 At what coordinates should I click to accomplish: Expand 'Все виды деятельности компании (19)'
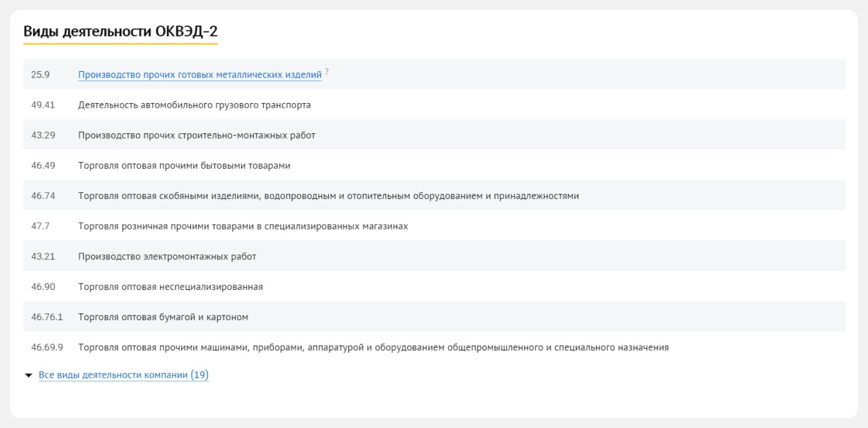click(x=123, y=374)
